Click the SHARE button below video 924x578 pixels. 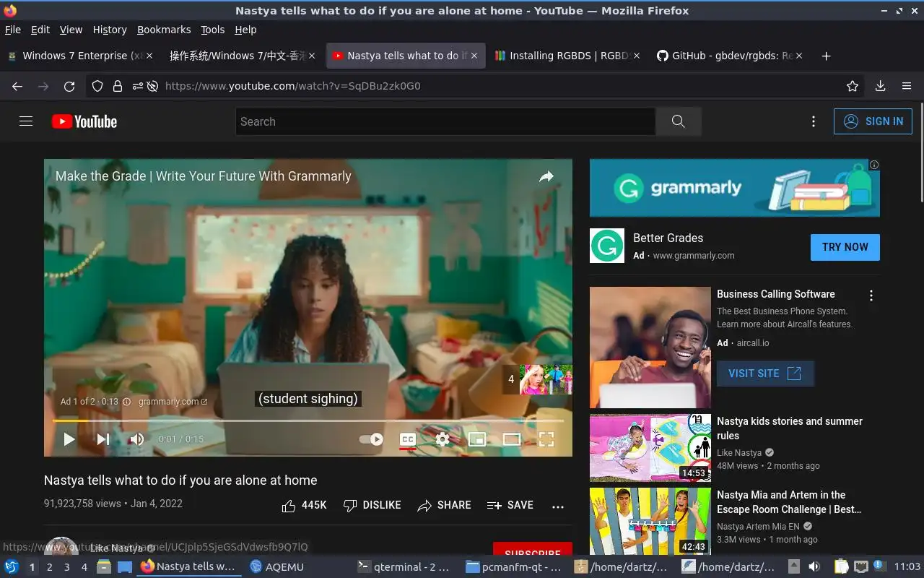[x=444, y=505]
